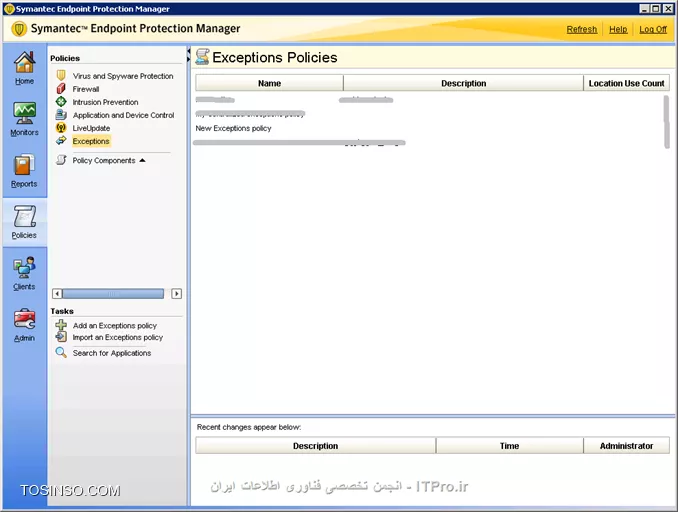Click the Import an Exceptions policy icon

(61, 336)
